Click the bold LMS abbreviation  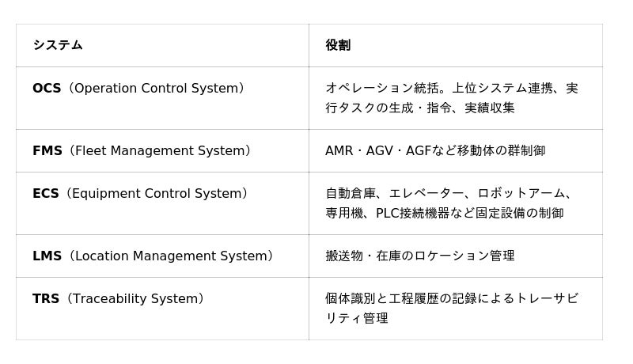[x=47, y=256]
